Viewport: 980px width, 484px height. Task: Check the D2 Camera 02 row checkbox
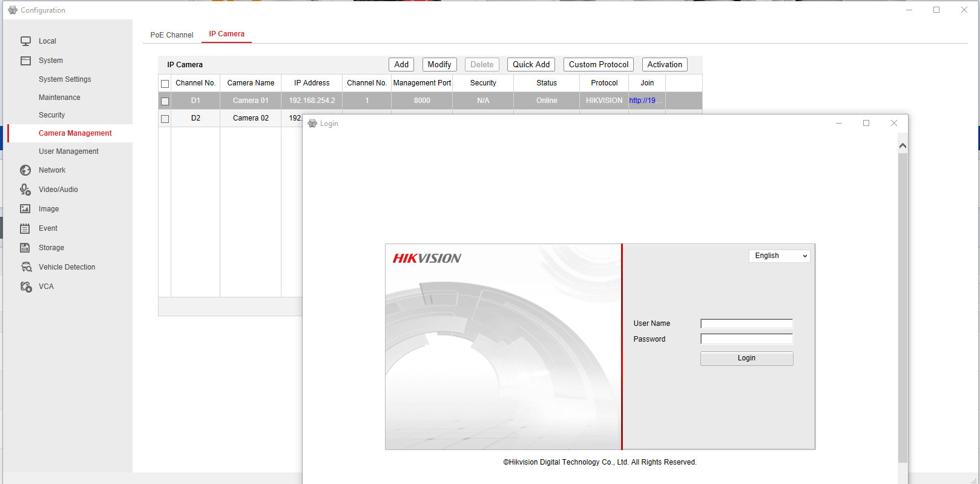165,119
